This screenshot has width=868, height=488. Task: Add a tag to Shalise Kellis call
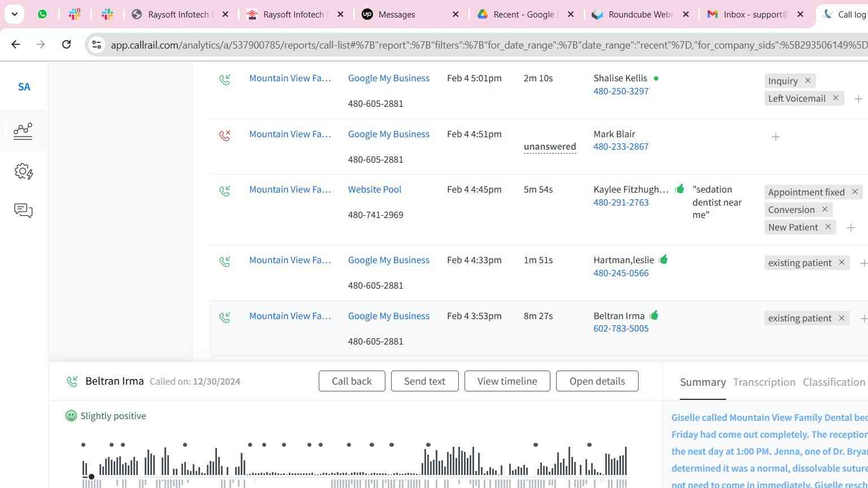(x=858, y=99)
